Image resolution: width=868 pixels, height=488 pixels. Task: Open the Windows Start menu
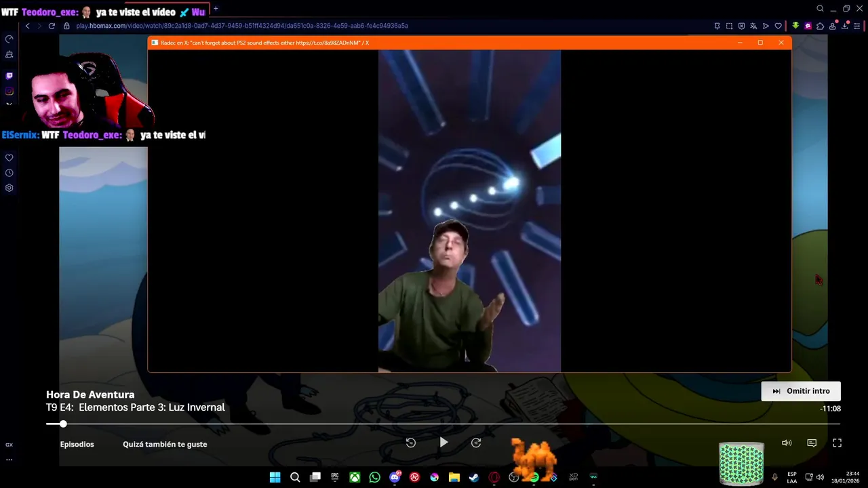pyautogui.click(x=275, y=477)
